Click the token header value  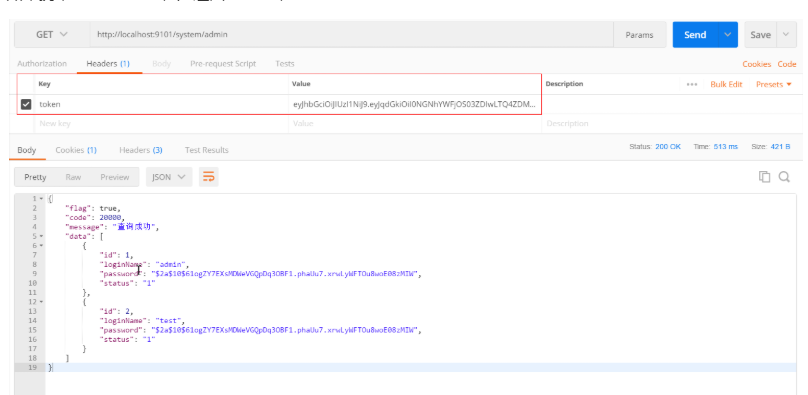click(x=415, y=104)
